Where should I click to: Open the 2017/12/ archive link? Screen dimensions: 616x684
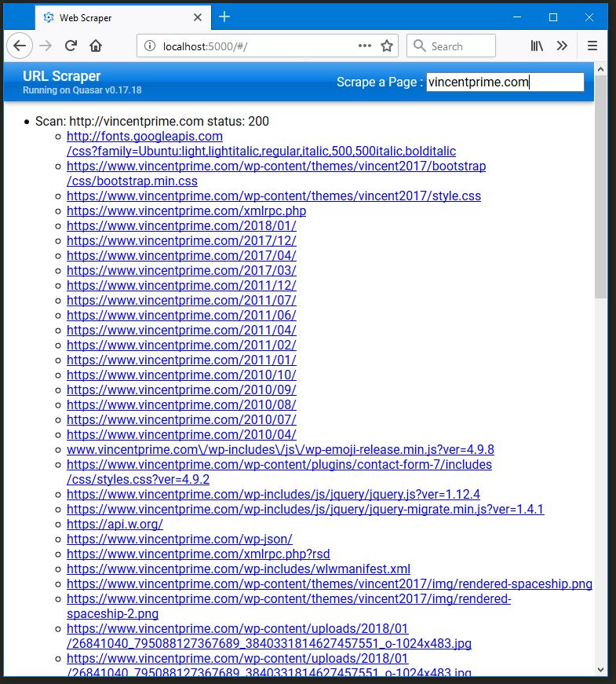[x=181, y=240]
